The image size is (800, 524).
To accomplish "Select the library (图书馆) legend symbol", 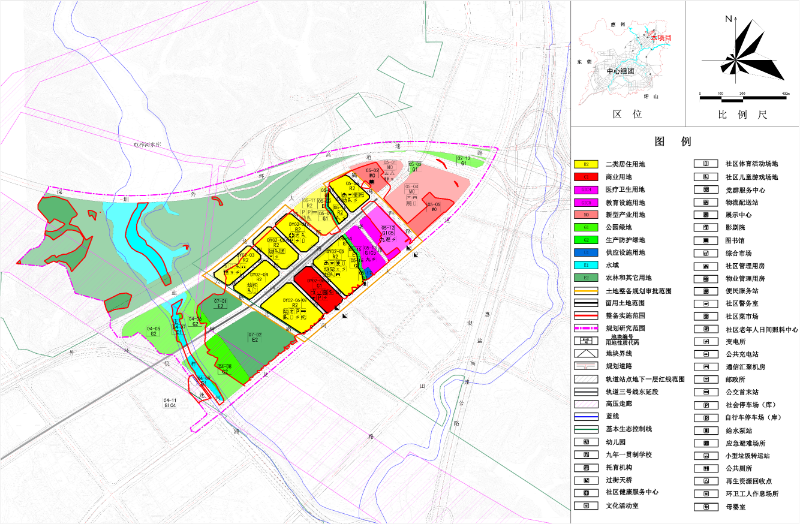I will (703, 240).
